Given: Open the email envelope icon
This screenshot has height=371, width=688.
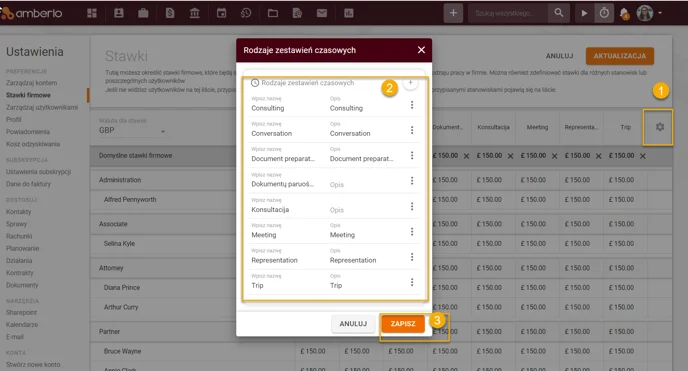Looking at the screenshot, I should [x=322, y=13].
